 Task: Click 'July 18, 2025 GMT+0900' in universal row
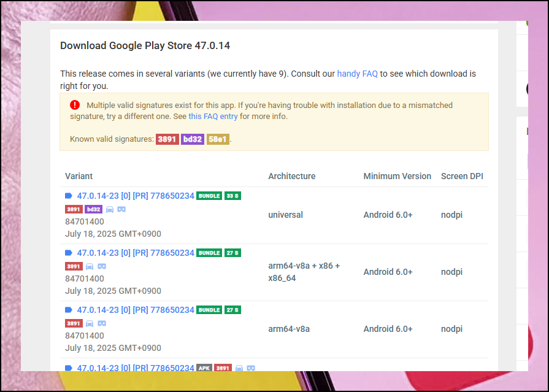click(x=113, y=234)
